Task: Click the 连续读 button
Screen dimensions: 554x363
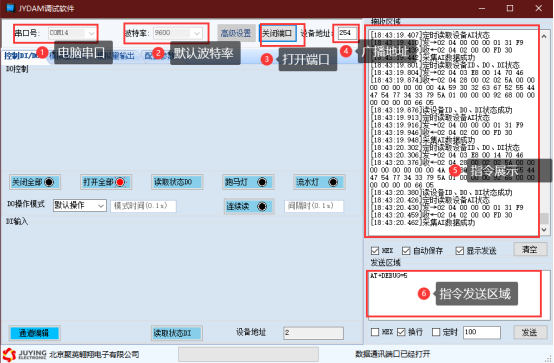Action: [x=249, y=206]
